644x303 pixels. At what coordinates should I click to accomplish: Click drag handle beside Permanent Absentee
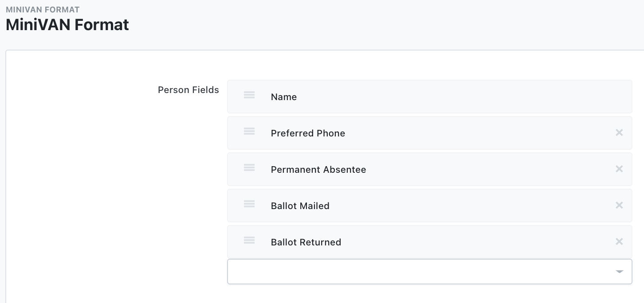pyautogui.click(x=249, y=167)
